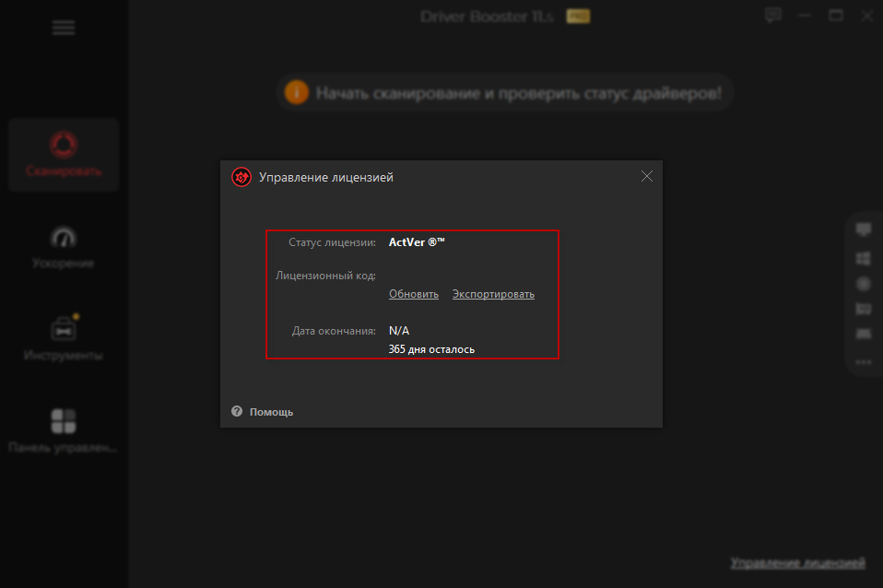
Task: Click the round icon in right side panel
Action: [x=864, y=284]
